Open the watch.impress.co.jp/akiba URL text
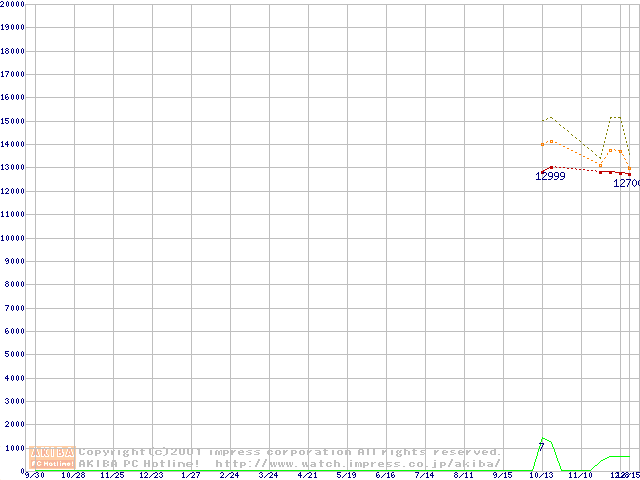The height and width of the screenshot is (480, 640). (357, 463)
